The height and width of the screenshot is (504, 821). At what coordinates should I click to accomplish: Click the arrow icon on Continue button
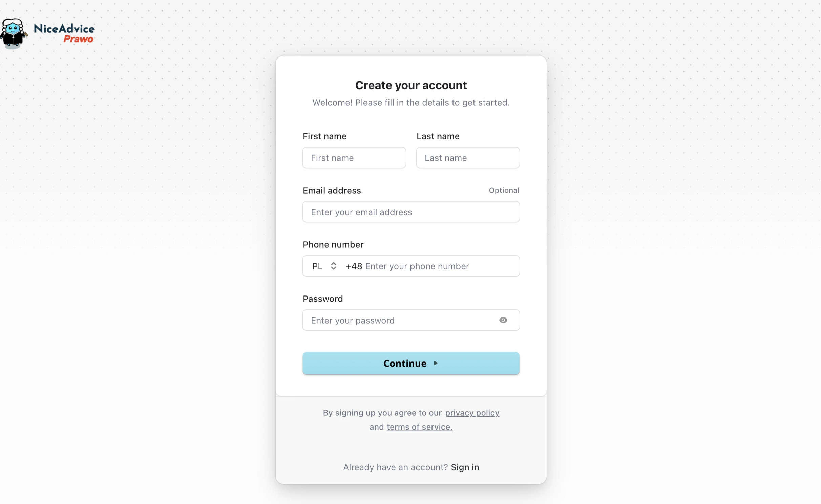tap(436, 363)
